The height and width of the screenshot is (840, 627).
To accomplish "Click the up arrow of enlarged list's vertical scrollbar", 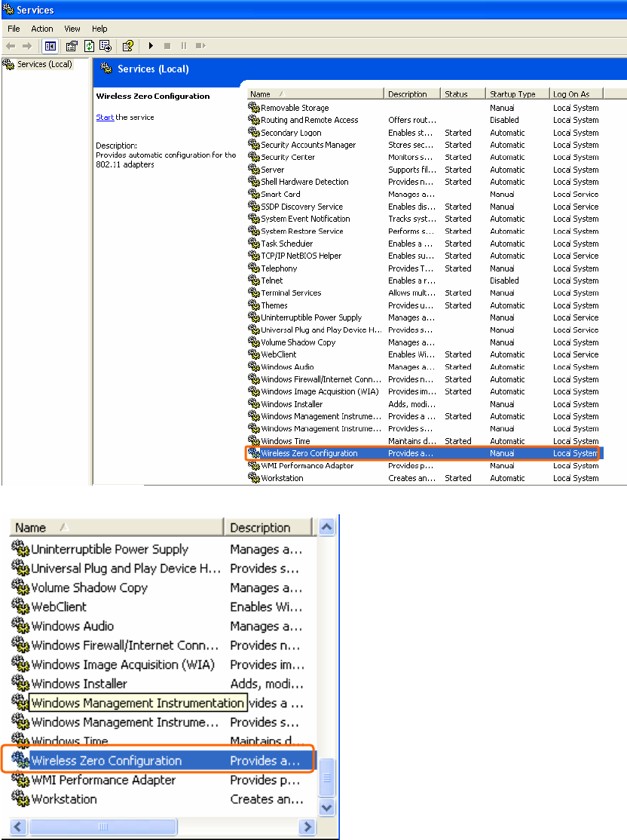I will [326, 527].
